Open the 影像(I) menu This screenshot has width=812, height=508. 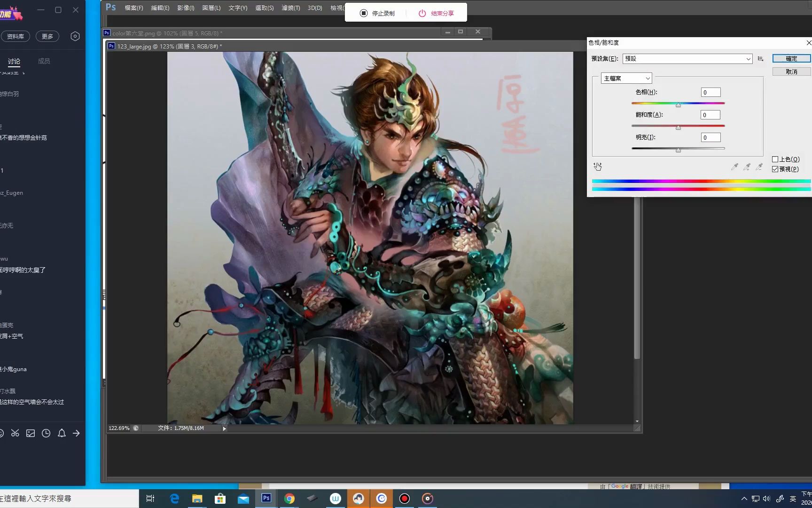(186, 8)
